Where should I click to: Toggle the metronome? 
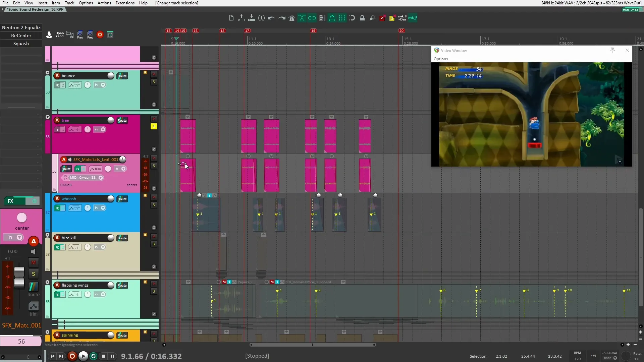(x=292, y=18)
